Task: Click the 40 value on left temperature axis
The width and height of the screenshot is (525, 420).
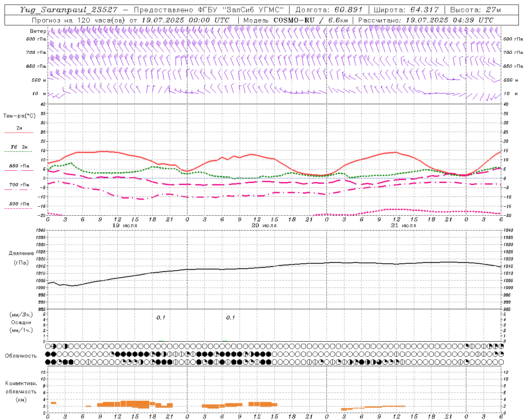Action: tap(43, 104)
